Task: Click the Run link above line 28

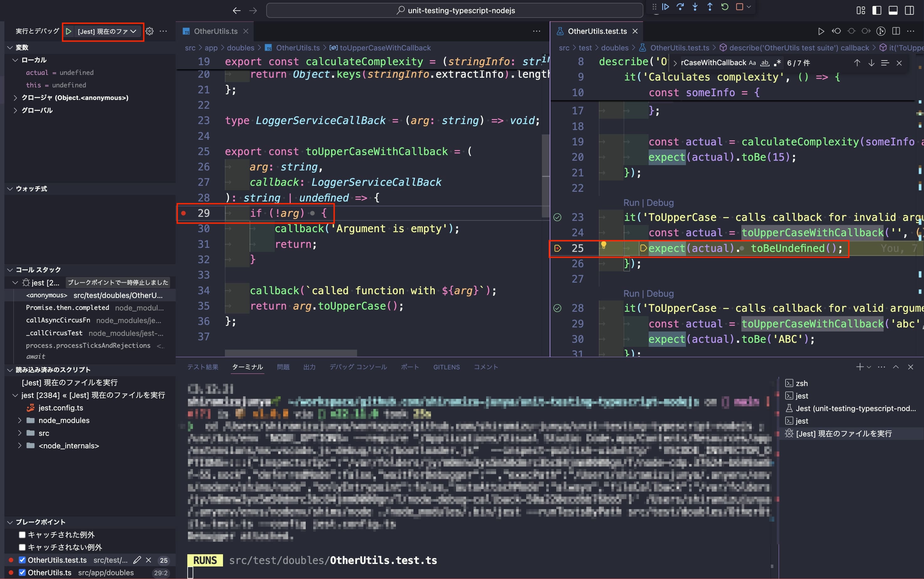Action: pos(631,293)
